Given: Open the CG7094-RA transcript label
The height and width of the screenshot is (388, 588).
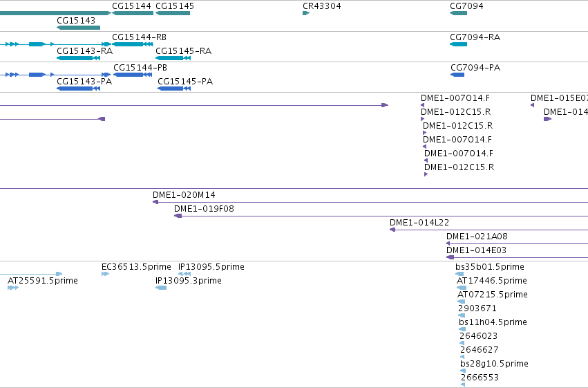Looking at the screenshot, I should 475,37.
